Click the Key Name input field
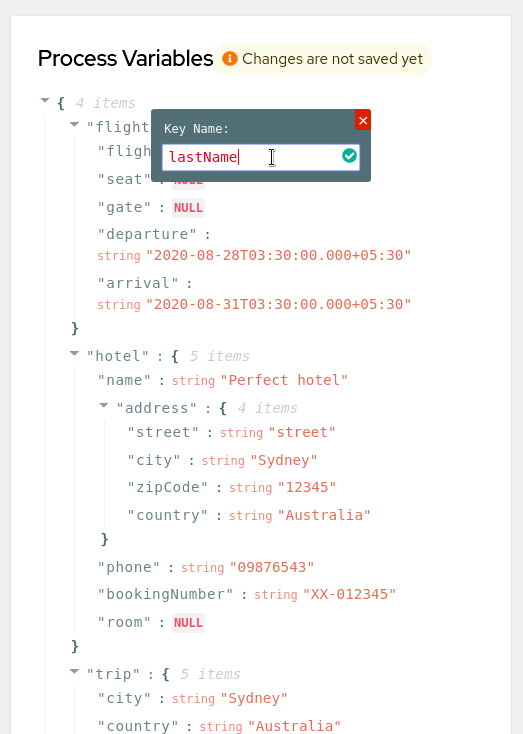Screen dimensions: 523x734 [261, 157]
